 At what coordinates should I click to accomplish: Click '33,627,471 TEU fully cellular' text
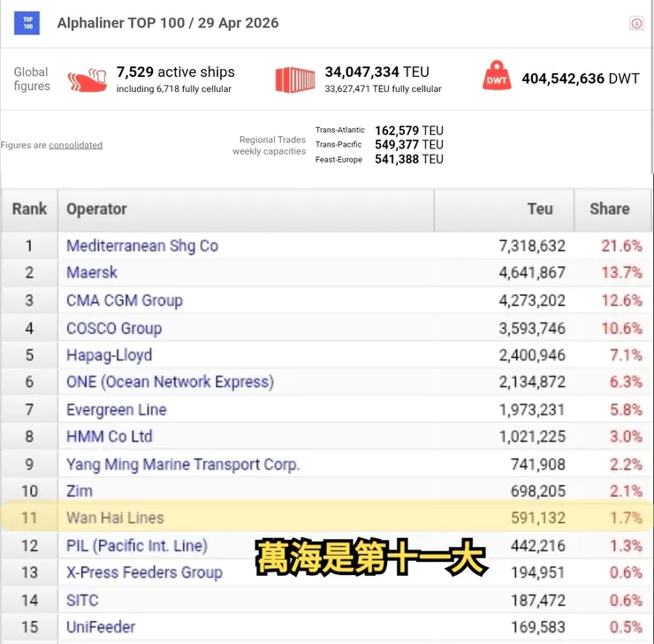tap(383, 89)
